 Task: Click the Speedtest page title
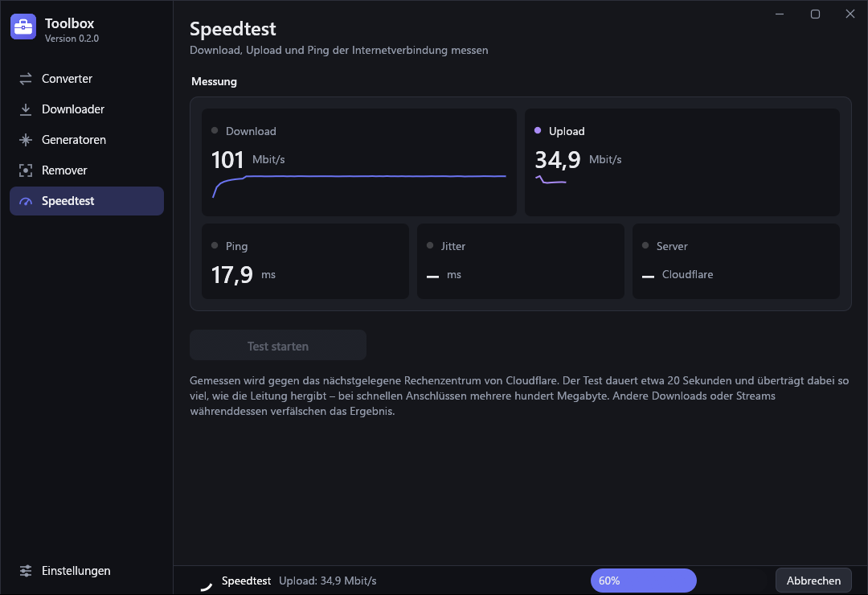[x=233, y=29]
